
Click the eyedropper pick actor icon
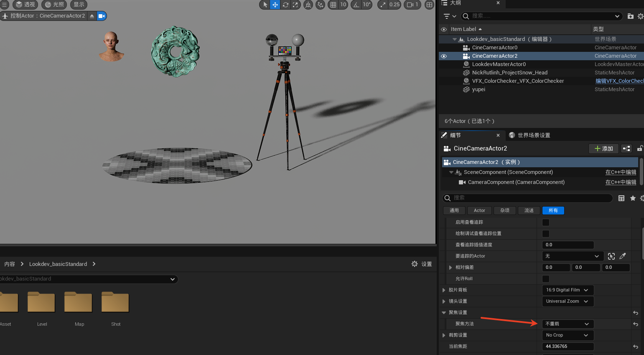623,256
